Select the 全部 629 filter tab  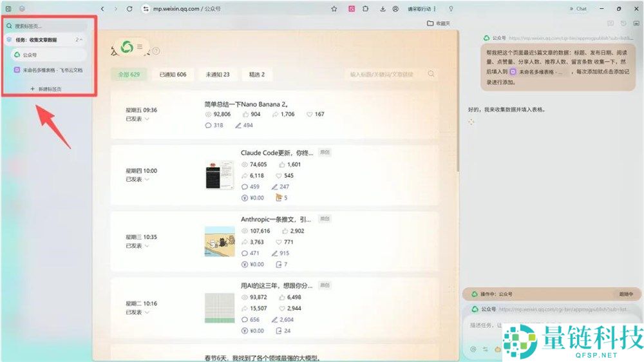(x=129, y=74)
